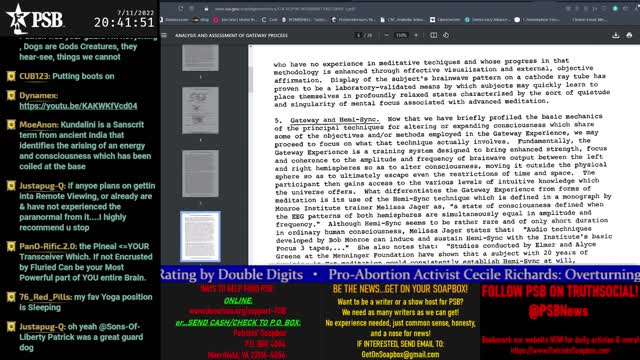Screen dimensions: 640x360
Task: Click badge icon beside 76_Red_Pills
Action: click(x=11, y=297)
